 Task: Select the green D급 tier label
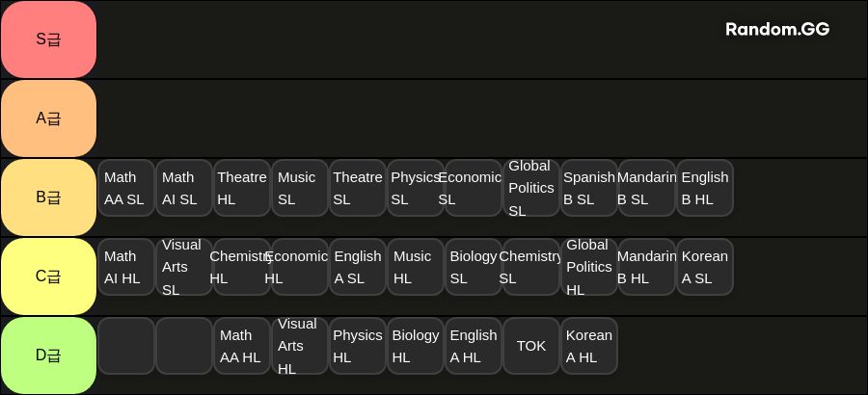click(49, 355)
